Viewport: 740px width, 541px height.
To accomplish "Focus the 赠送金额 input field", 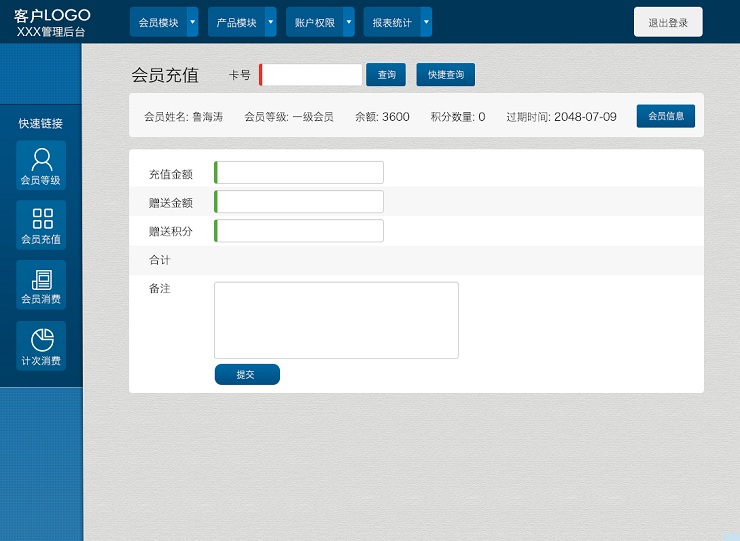I will click(299, 202).
